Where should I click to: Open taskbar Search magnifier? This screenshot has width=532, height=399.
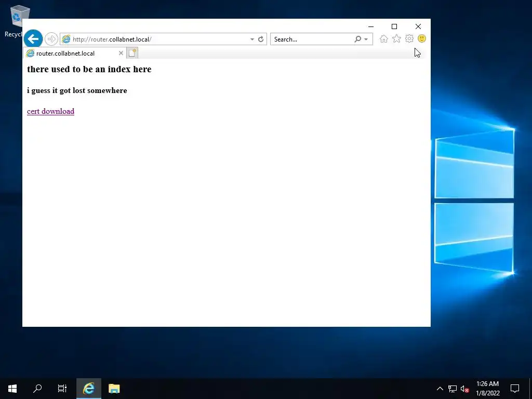click(x=37, y=389)
